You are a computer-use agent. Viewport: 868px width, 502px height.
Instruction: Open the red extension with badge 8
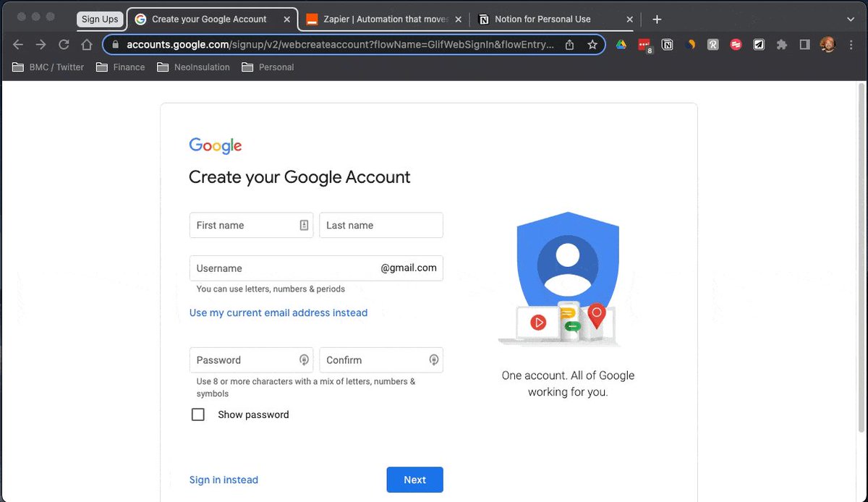[x=644, y=46]
